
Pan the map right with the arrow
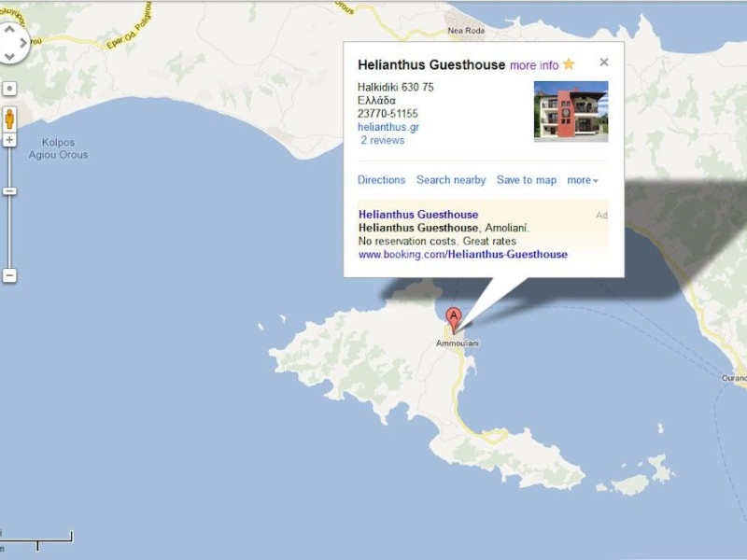(x=23, y=43)
